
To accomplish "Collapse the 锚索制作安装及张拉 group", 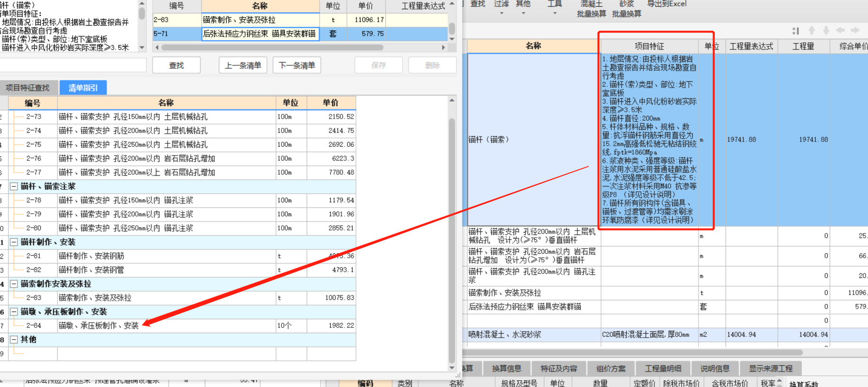I will (14, 284).
